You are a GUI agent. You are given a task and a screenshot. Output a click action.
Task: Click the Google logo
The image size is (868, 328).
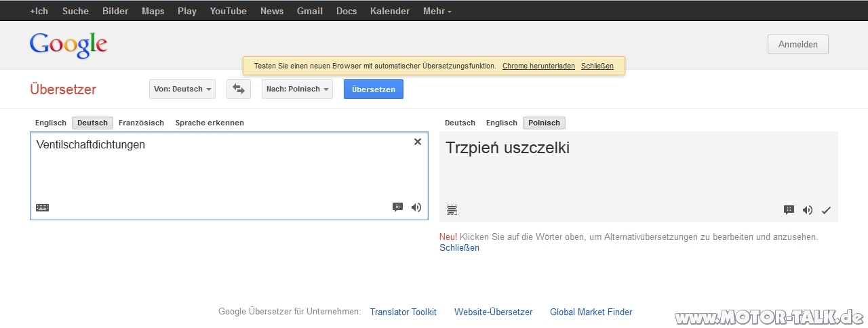(x=68, y=45)
